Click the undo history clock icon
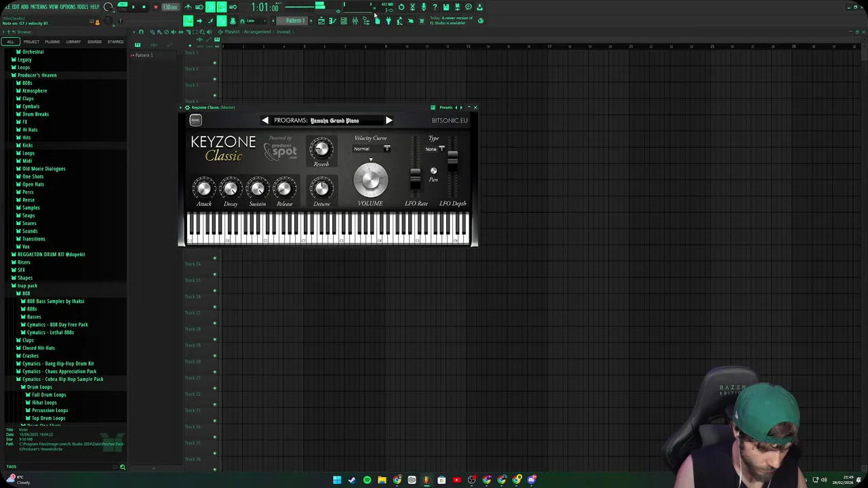The image size is (868, 488). coord(401,7)
